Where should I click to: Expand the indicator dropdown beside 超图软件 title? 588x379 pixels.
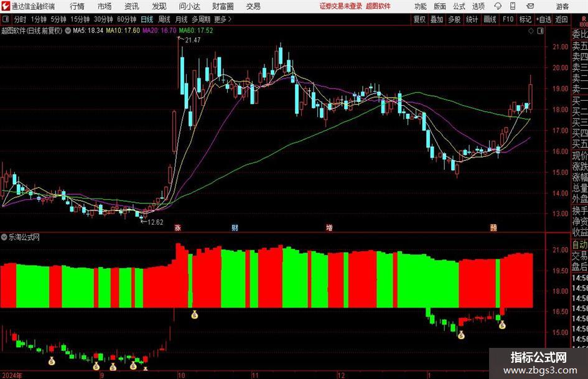point(68,30)
